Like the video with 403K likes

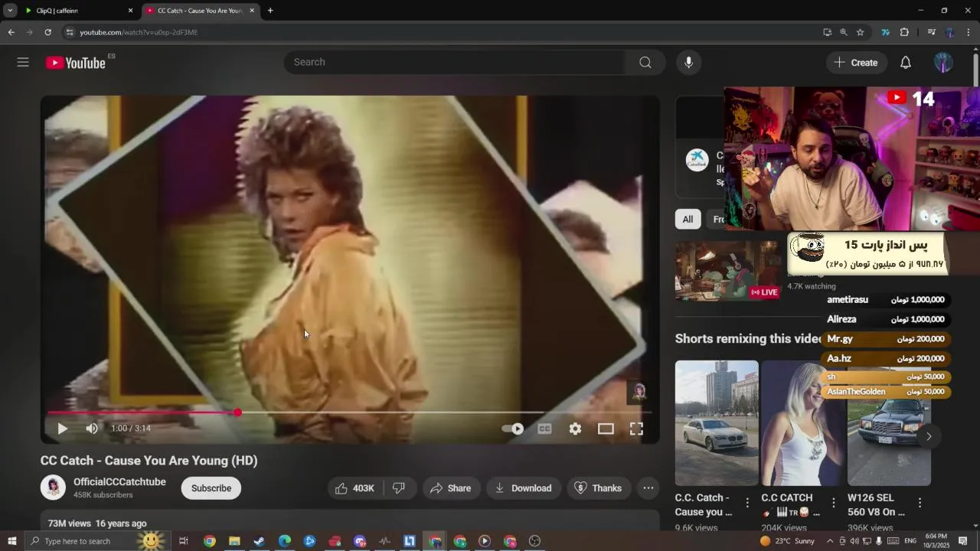click(x=354, y=488)
